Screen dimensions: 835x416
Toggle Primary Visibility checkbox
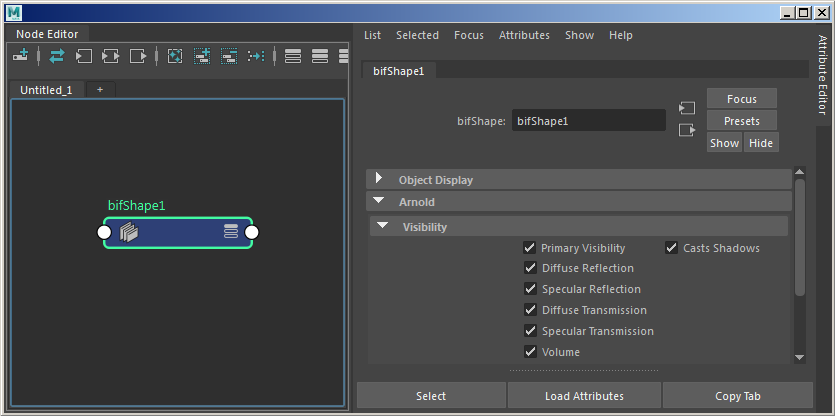coord(529,248)
